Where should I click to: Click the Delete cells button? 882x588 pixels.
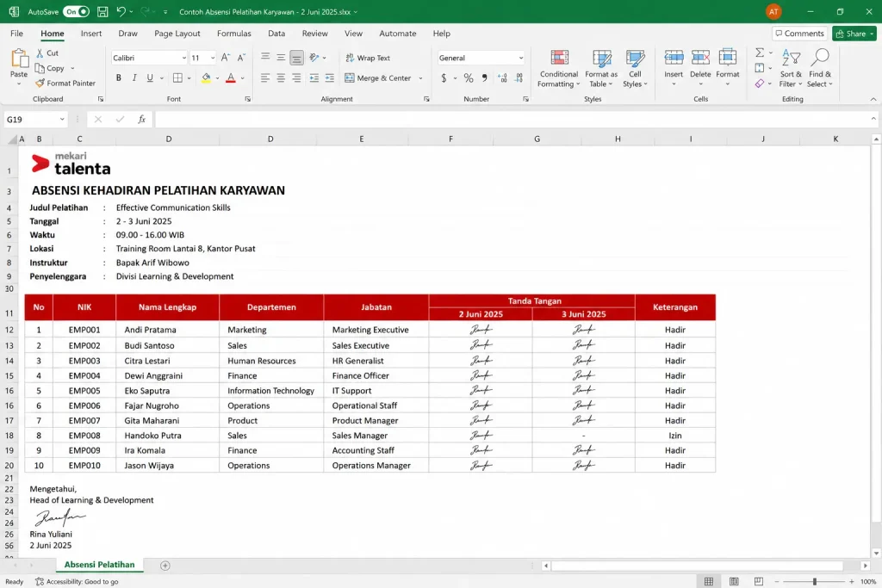click(700, 68)
